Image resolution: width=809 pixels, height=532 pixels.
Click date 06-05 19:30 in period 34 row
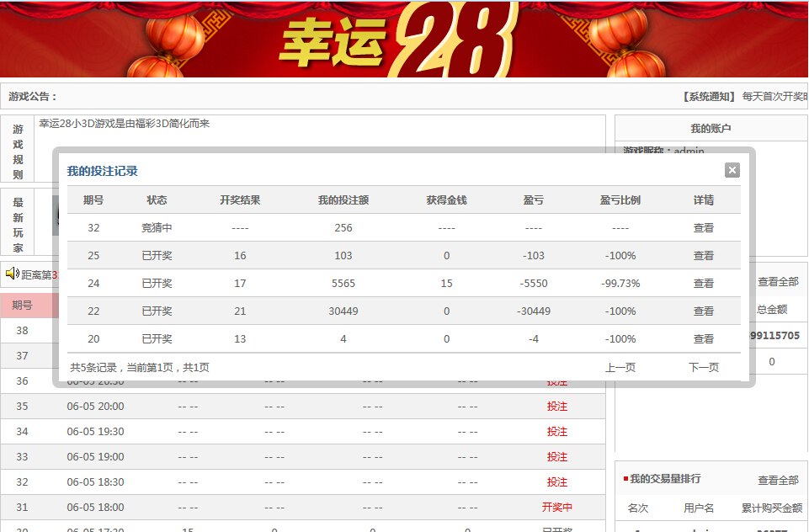pyautogui.click(x=95, y=431)
